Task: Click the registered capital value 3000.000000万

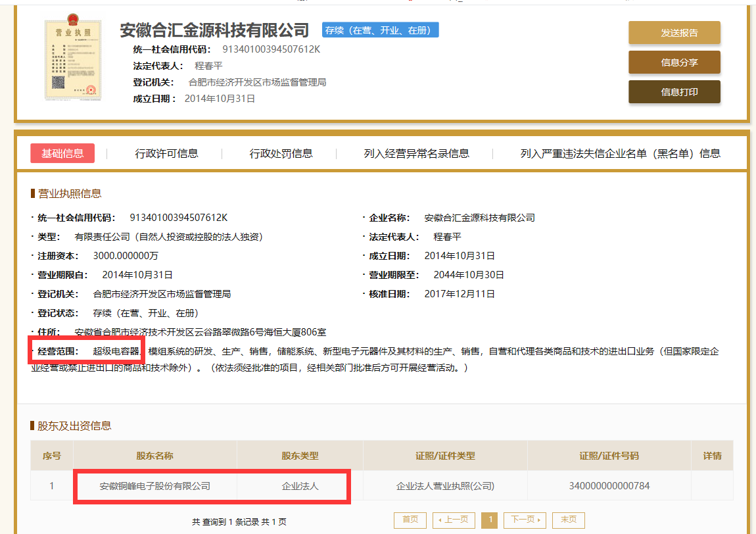Action: pyautogui.click(x=126, y=256)
